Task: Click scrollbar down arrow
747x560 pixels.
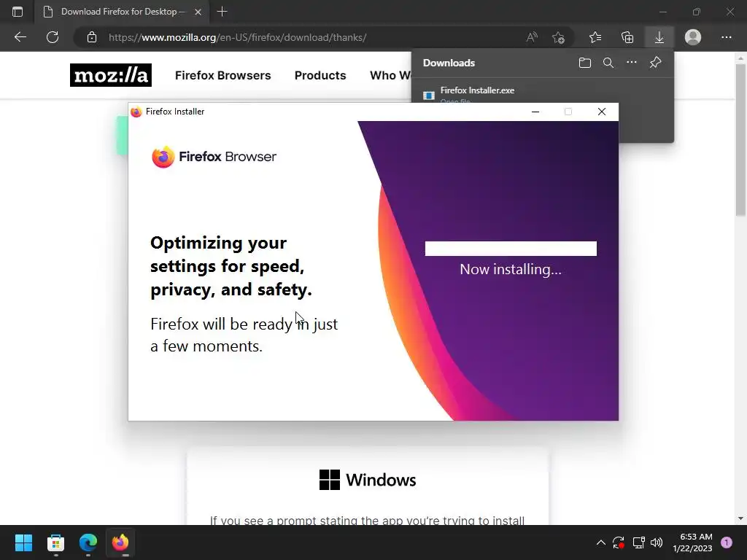Action: (x=740, y=518)
